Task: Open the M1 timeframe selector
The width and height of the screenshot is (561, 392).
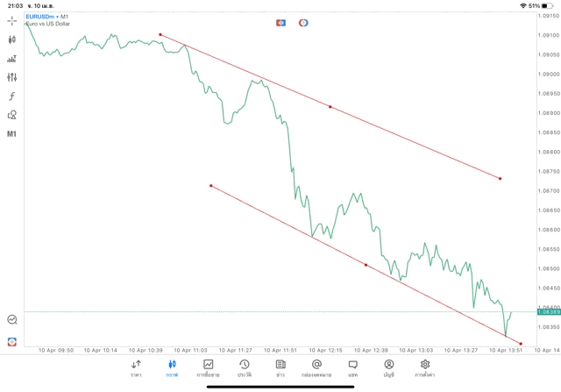Action: (x=12, y=134)
